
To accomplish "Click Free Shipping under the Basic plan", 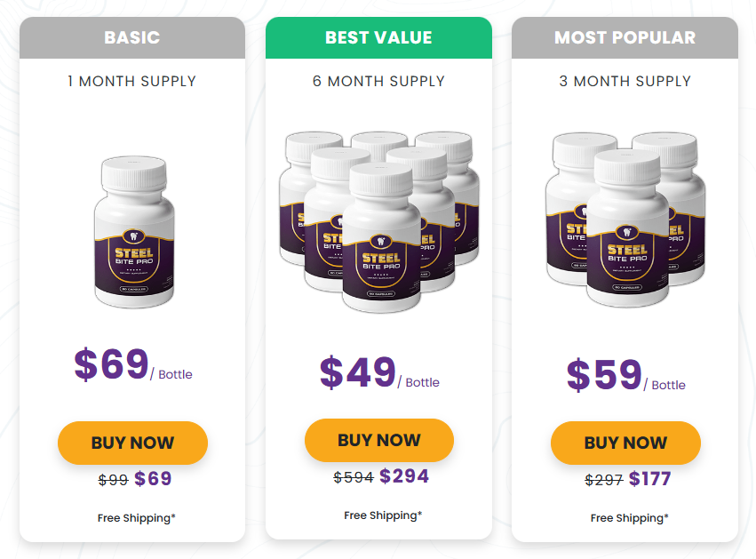I will coord(136,517).
